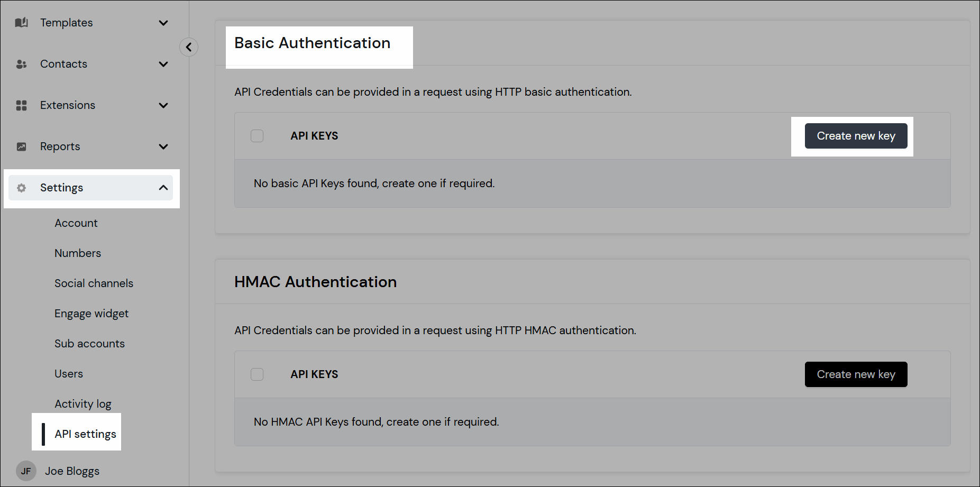The height and width of the screenshot is (487, 980).
Task: Click the API settings indicator bar
Action: click(x=44, y=434)
